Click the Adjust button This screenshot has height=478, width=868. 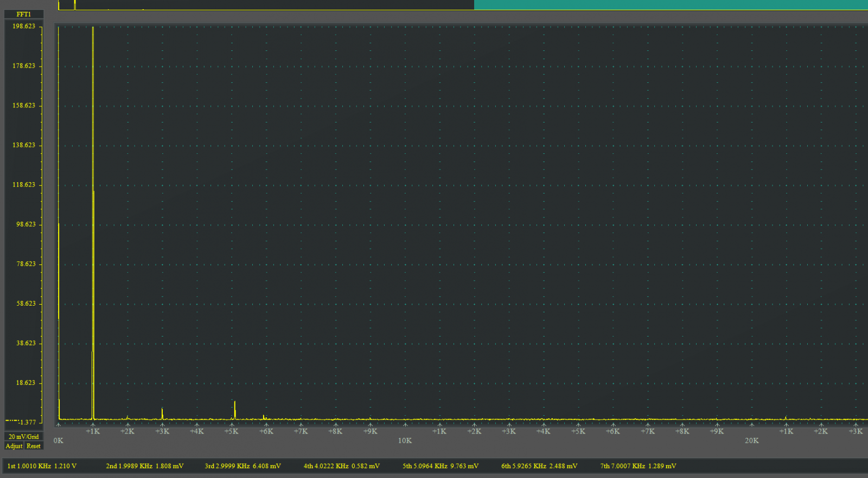pyautogui.click(x=14, y=446)
